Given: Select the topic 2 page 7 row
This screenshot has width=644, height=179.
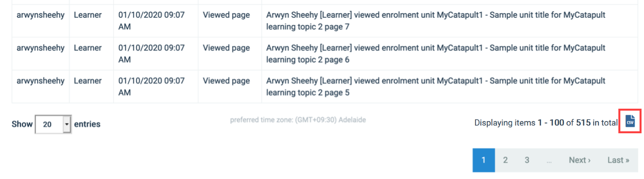Looking at the screenshot, I should pos(325,21).
